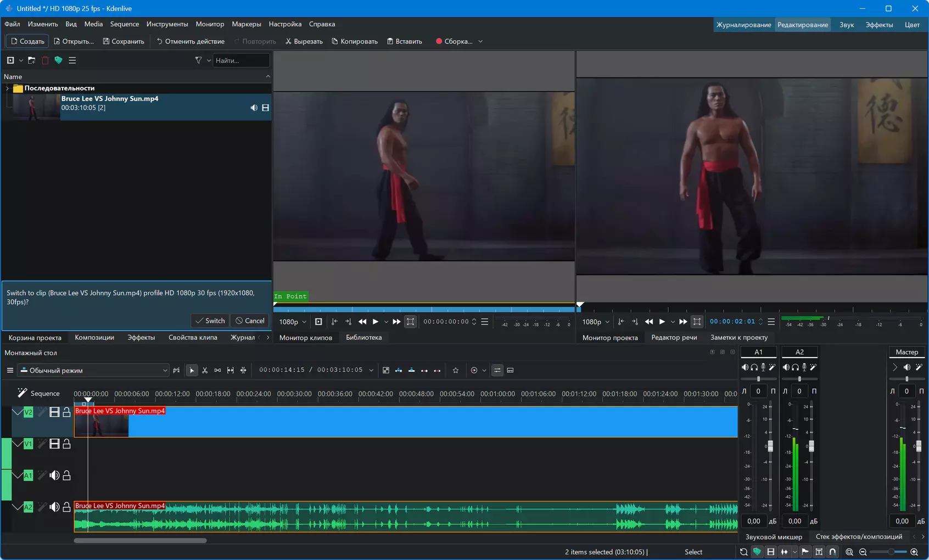Rewind playback in the project monitor
Image resolution: width=929 pixels, height=560 pixels.
coord(649,322)
